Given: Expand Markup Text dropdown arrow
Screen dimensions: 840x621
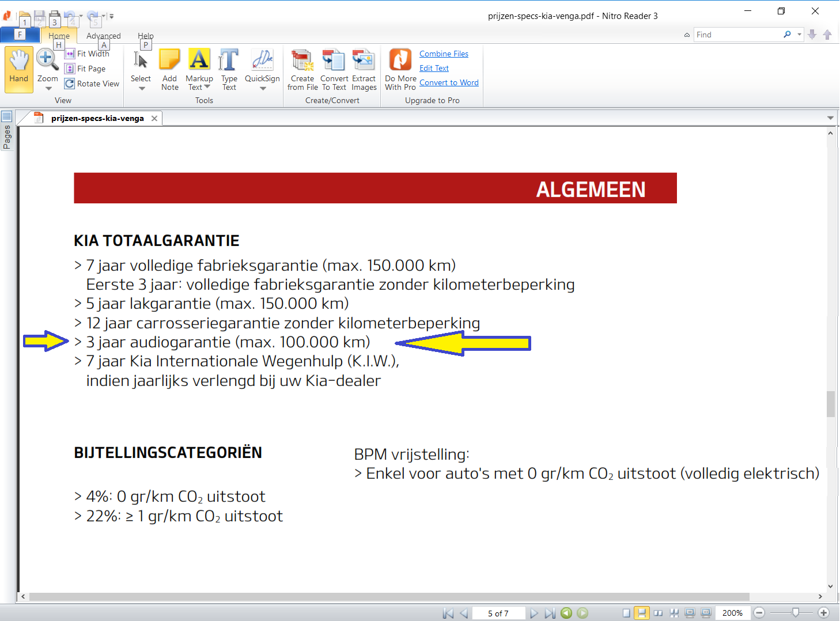Looking at the screenshot, I should 207,87.
